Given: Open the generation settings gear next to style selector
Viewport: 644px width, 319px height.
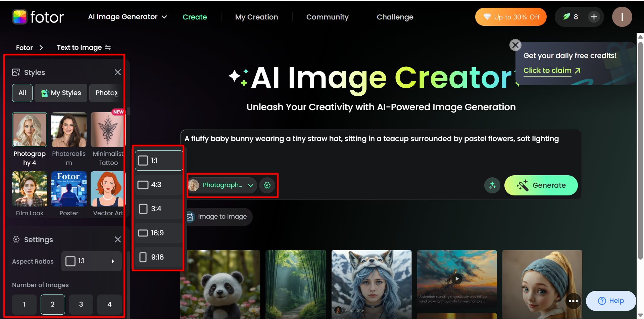Looking at the screenshot, I should pos(267,185).
